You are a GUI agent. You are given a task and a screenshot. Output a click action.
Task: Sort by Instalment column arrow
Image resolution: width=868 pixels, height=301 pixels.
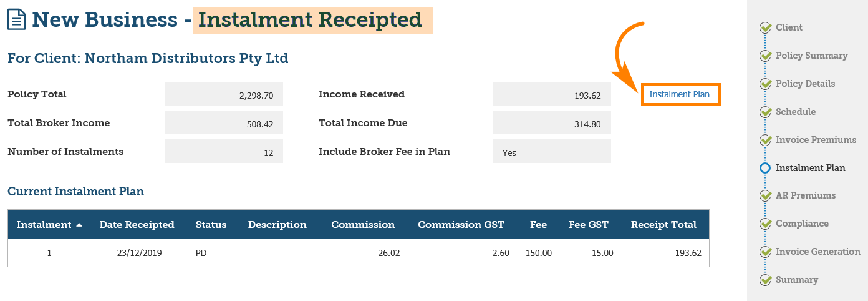click(x=79, y=225)
